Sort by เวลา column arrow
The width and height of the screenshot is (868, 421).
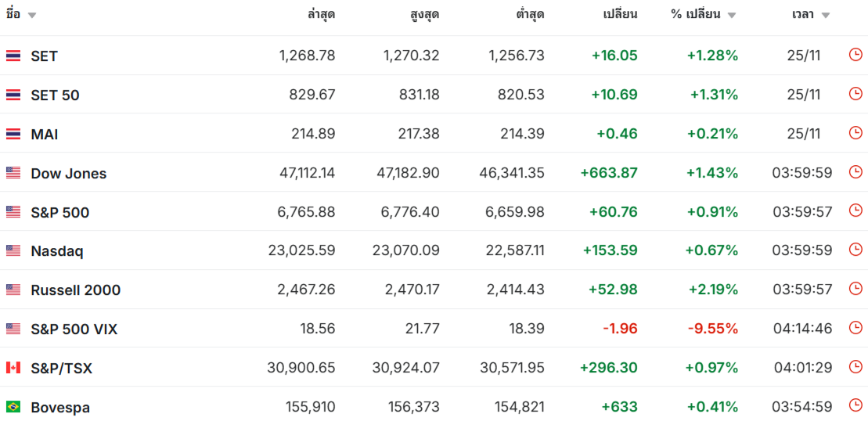pyautogui.click(x=826, y=15)
